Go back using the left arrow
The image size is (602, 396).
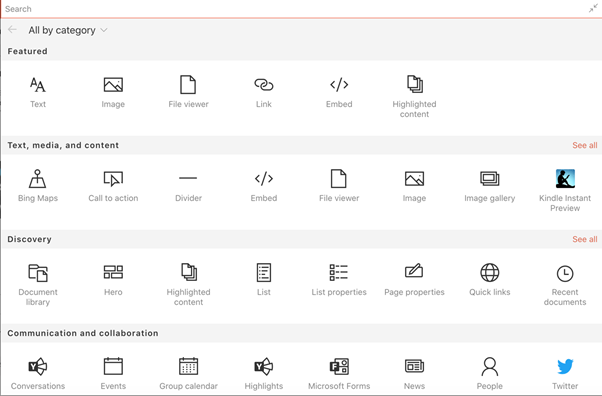point(12,30)
